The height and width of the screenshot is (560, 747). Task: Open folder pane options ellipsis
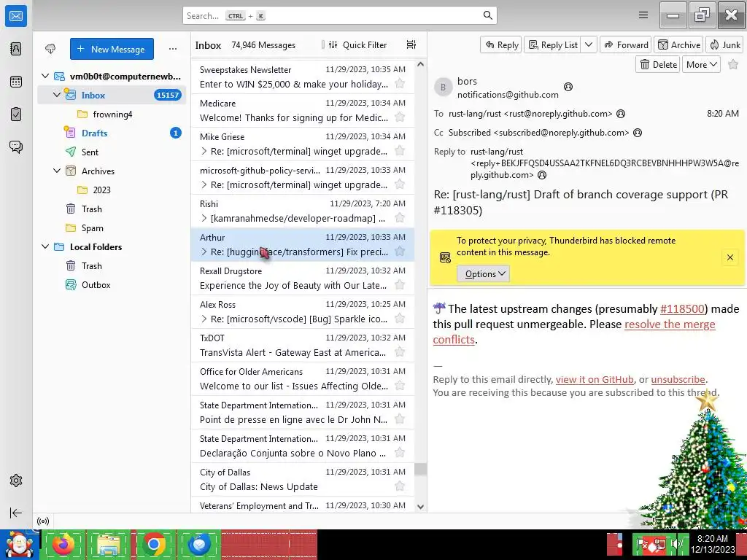[x=173, y=49]
